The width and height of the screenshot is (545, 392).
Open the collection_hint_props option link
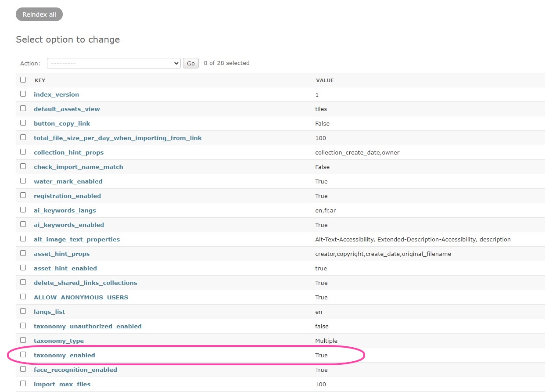[68, 152]
